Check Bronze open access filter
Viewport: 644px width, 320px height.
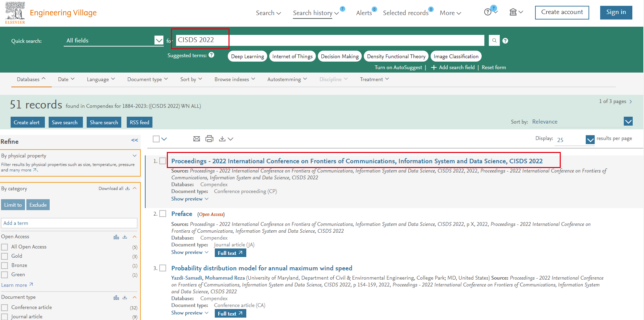pyautogui.click(x=4, y=266)
